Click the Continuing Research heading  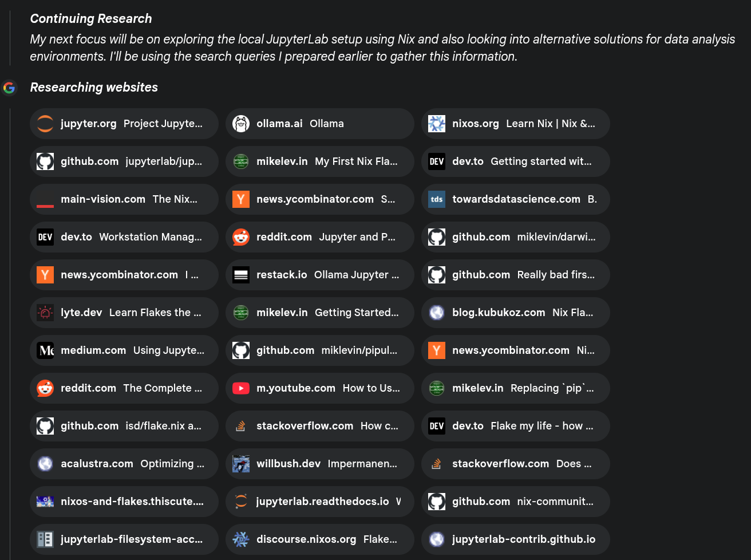coord(91,19)
